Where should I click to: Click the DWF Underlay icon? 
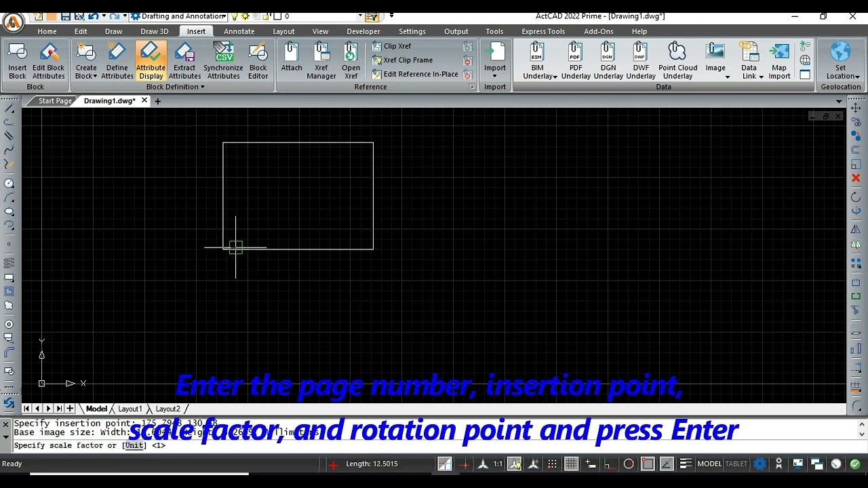tap(641, 60)
